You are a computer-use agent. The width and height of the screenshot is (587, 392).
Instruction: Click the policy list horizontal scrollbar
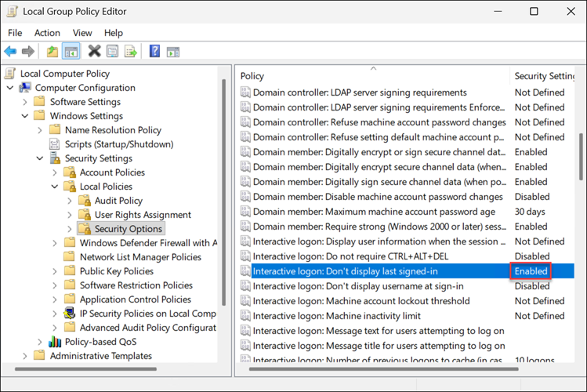point(384,369)
